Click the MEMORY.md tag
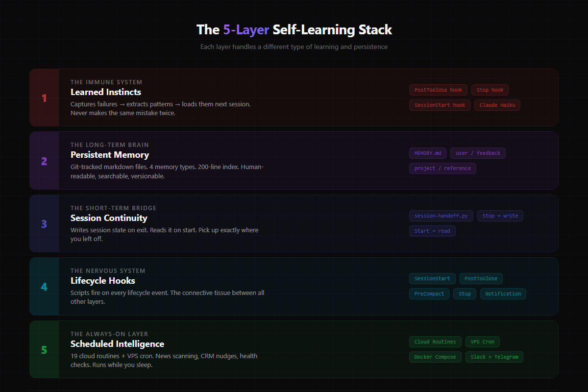This screenshot has height=392, width=588. (428, 153)
